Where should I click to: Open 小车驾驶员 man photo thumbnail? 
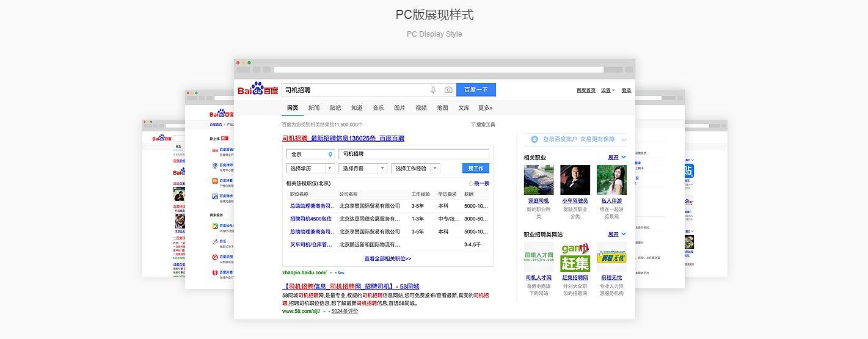tap(575, 180)
